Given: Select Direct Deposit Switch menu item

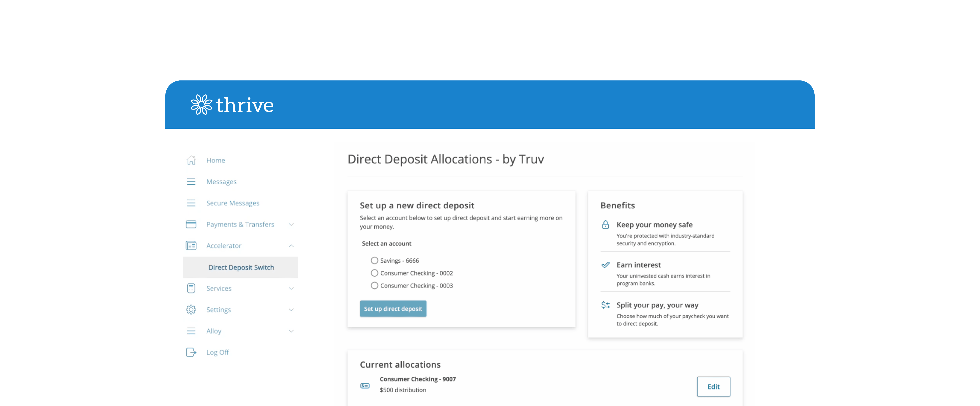Looking at the screenshot, I should pyautogui.click(x=240, y=267).
